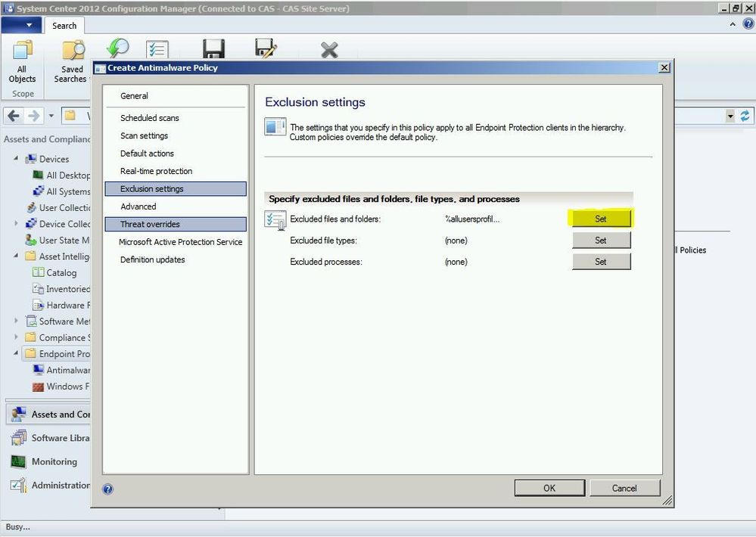Open the Antimalware Policies node icon
756x537 pixels.
tap(38, 370)
